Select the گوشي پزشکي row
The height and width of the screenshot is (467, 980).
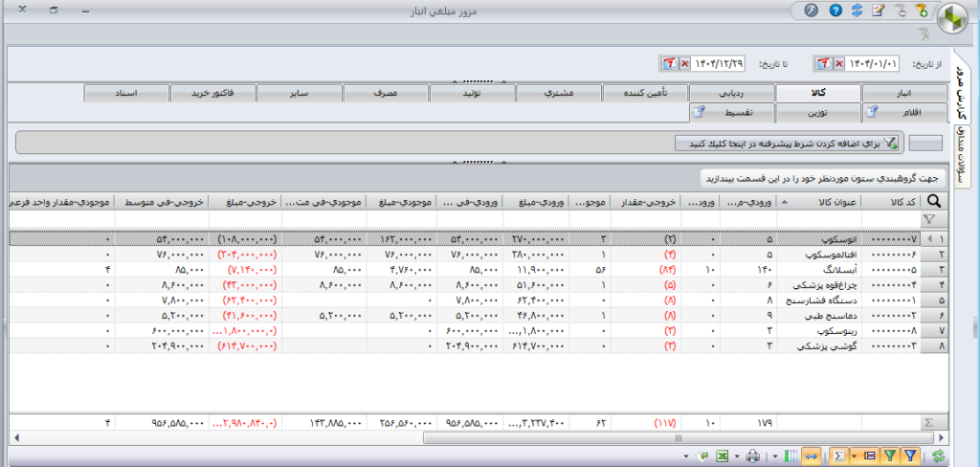click(466, 345)
